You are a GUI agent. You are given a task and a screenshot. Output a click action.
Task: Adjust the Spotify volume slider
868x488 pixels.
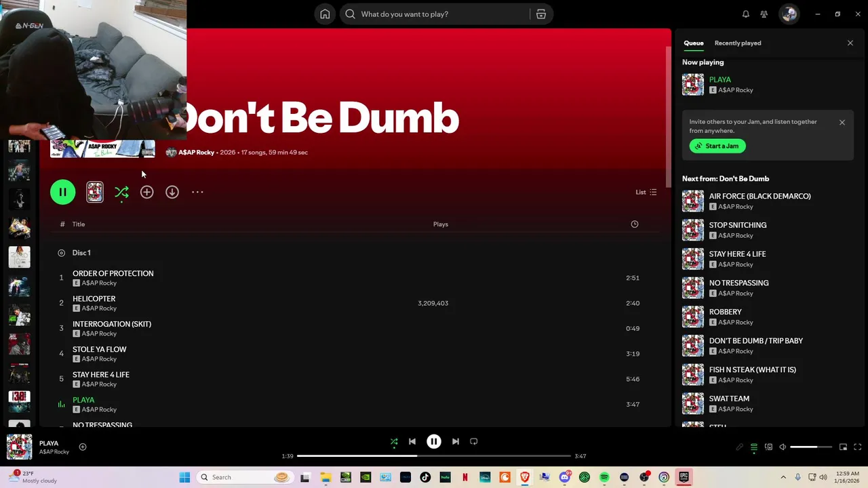pyautogui.click(x=812, y=447)
